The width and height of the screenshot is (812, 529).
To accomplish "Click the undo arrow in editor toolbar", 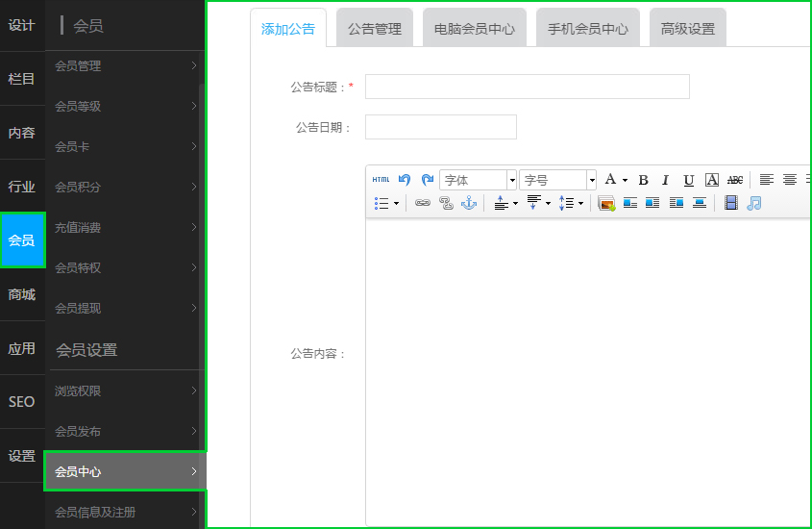I will (x=405, y=180).
